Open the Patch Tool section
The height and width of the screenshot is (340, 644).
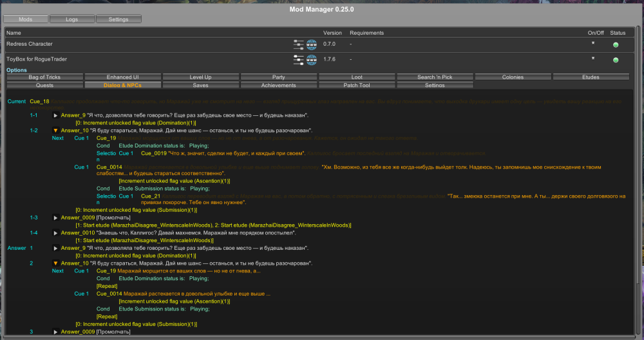pyautogui.click(x=356, y=85)
